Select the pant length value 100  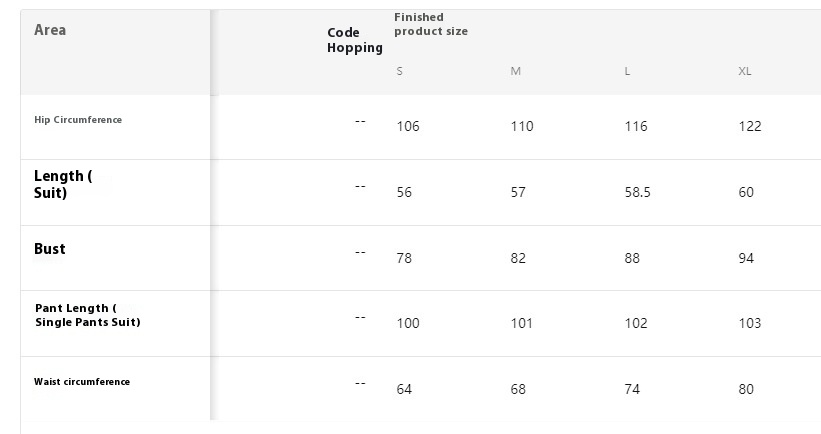(x=408, y=323)
